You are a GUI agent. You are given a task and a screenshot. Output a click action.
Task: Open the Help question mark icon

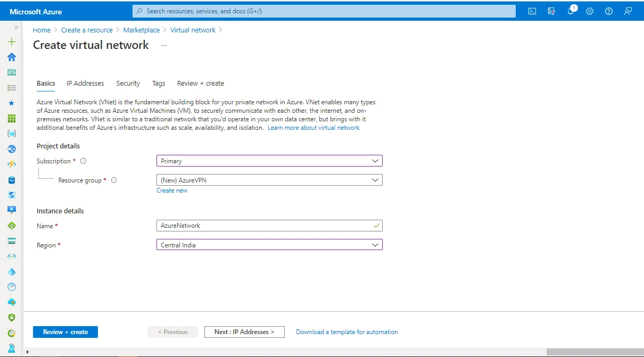point(608,11)
